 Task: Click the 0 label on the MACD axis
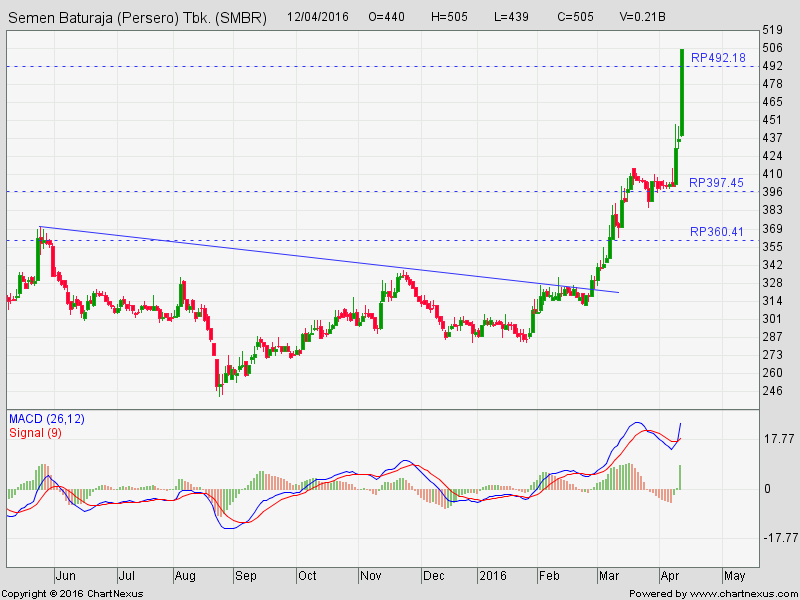(767, 489)
